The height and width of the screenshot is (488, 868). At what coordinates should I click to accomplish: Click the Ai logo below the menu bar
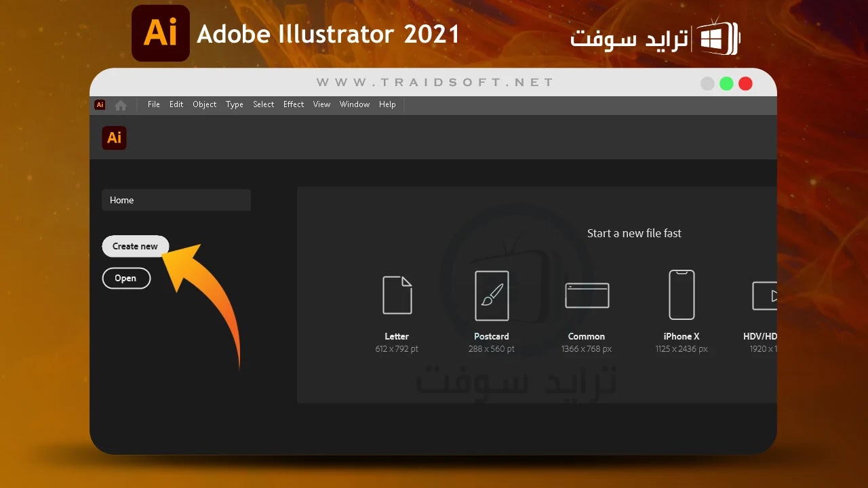point(115,138)
